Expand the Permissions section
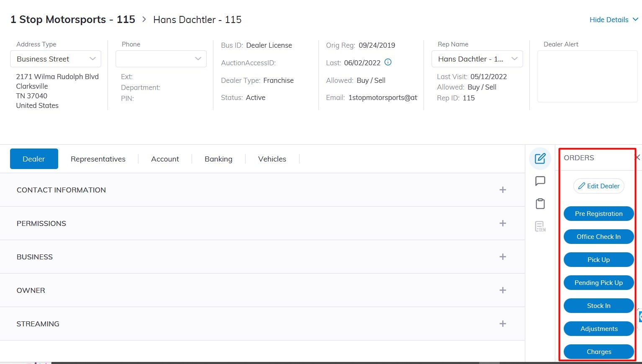The height and width of the screenshot is (364, 642). (x=503, y=223)
